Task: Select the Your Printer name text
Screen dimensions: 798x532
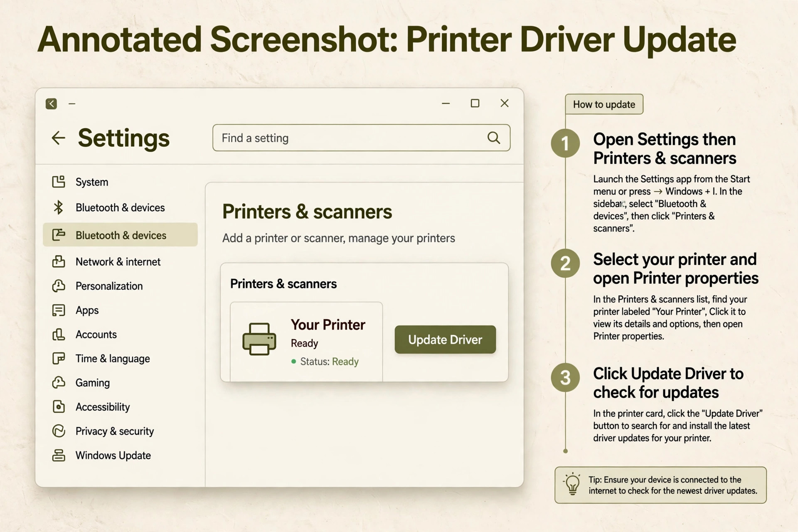Action: [328, 325]
